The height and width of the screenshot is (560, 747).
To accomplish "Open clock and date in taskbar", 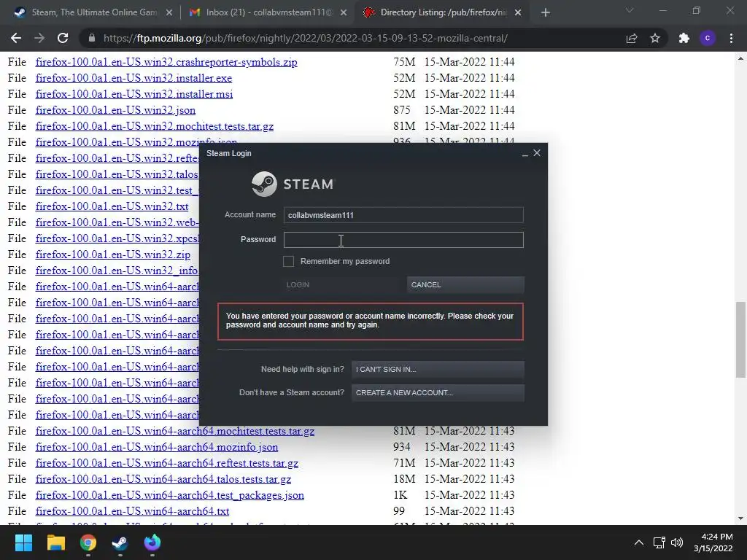I will (713, 542).
